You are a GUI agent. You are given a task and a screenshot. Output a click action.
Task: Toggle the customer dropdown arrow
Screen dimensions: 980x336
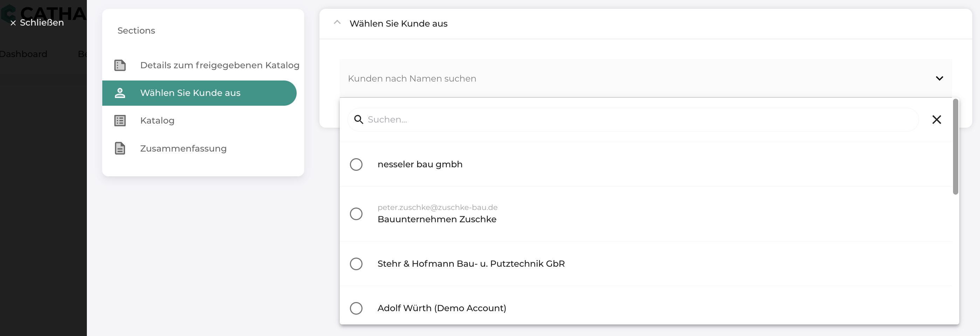[939, 79]
